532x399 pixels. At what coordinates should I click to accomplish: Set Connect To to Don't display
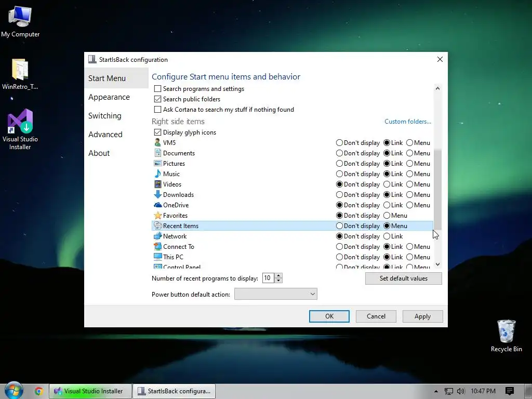click(339, 247)
